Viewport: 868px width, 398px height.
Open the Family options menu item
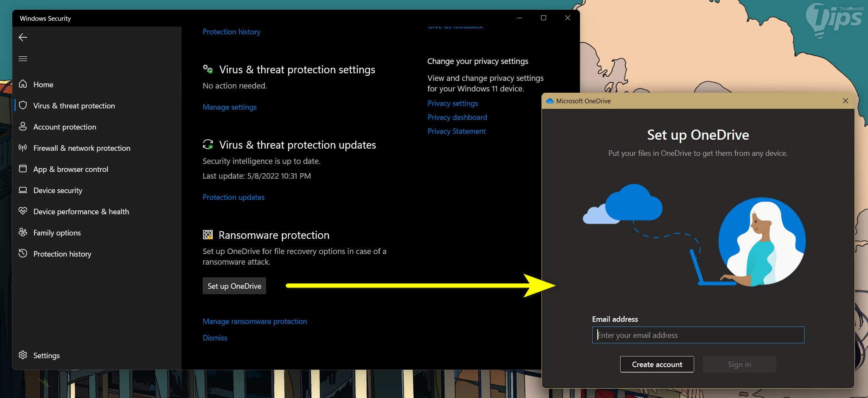click(x=57, y=232)
